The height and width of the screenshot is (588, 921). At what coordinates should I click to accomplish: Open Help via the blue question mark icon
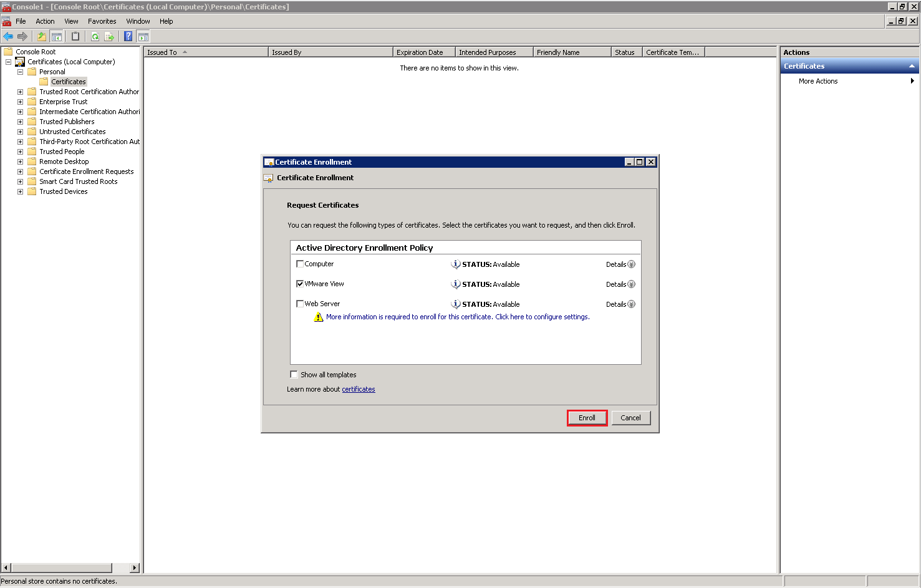128,36
